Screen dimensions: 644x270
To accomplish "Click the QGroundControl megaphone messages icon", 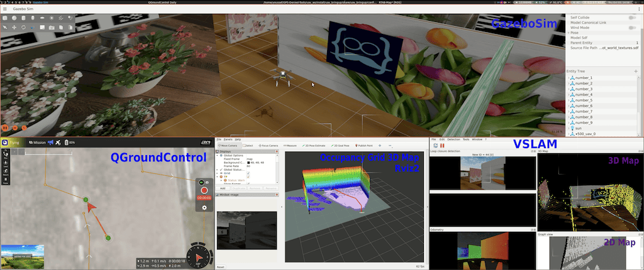I will [50, 143].
